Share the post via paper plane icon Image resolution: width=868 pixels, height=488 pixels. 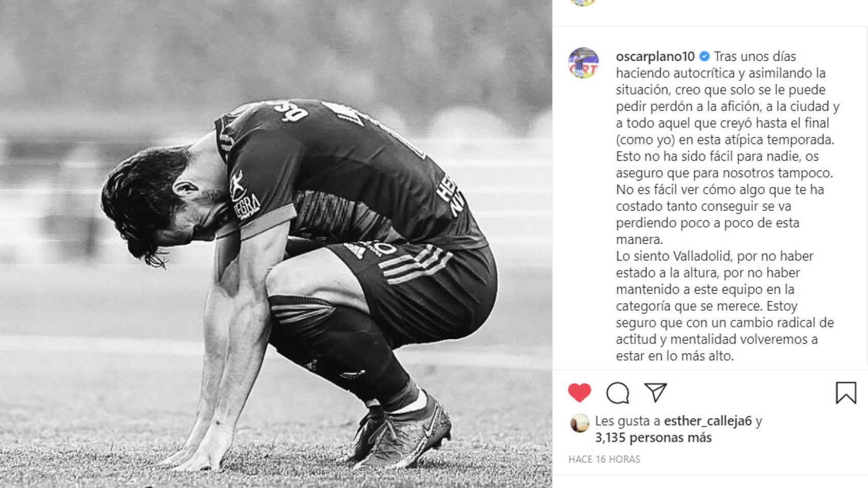pyautogui.click(x=655, y=392)
